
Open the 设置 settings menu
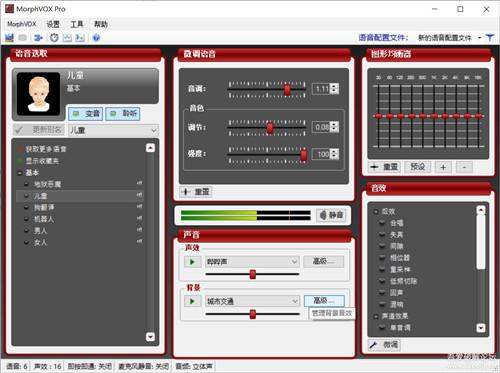pos(53,24)
